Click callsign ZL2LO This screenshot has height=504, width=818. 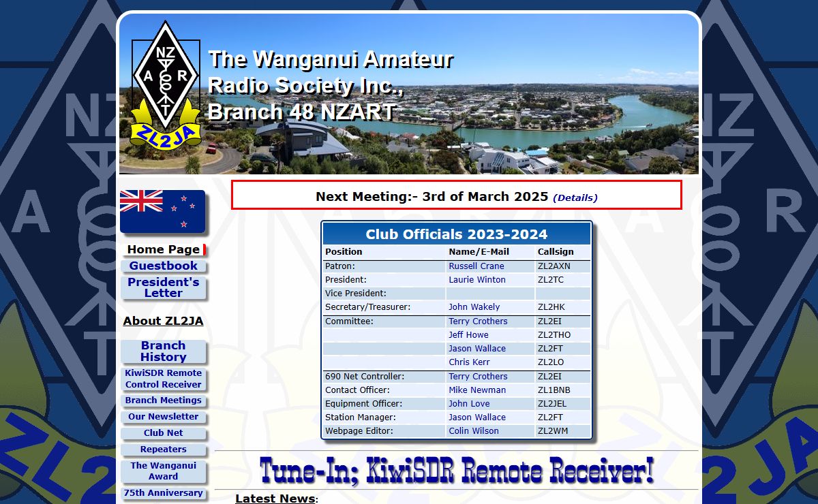click(x=551, y=362)
